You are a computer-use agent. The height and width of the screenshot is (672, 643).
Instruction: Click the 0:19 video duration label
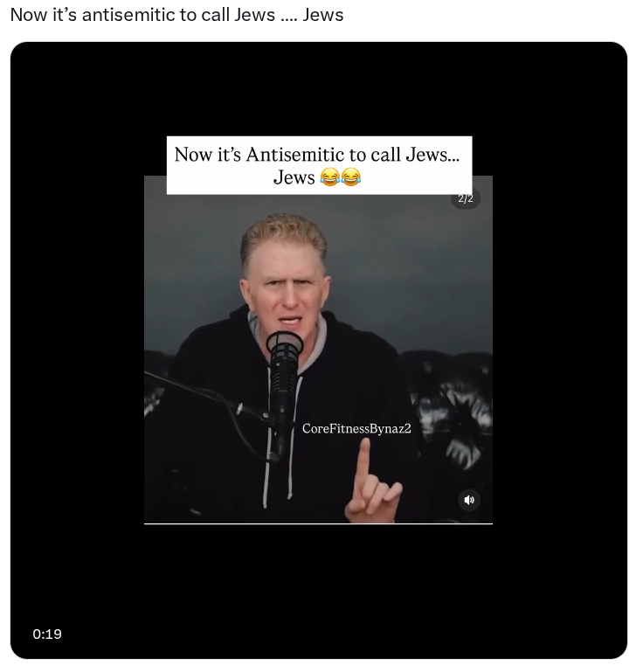point(47,634)
